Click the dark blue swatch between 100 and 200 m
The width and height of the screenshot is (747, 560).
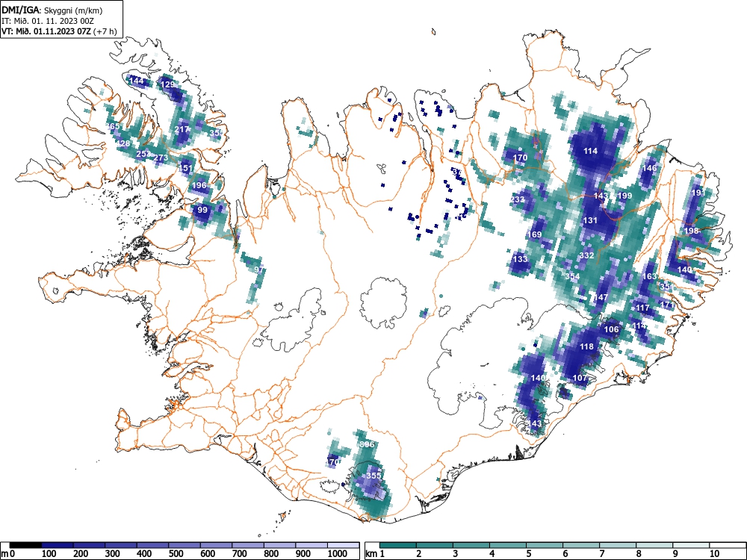(x=58, y=545)
